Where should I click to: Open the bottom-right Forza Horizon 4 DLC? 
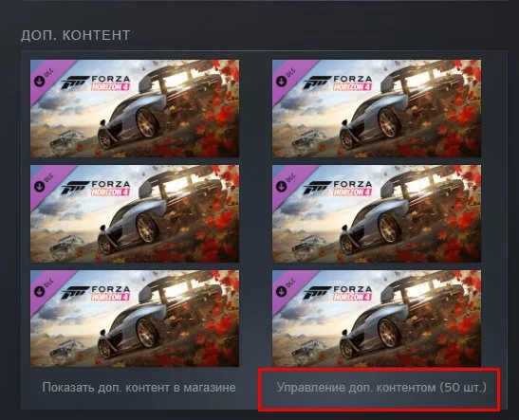tap(377, 319)
